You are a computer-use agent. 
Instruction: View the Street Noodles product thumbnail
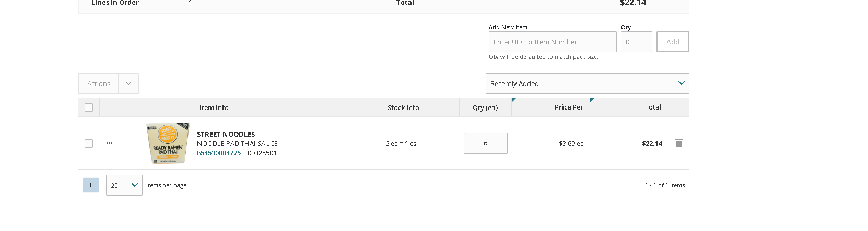point(168,143)
